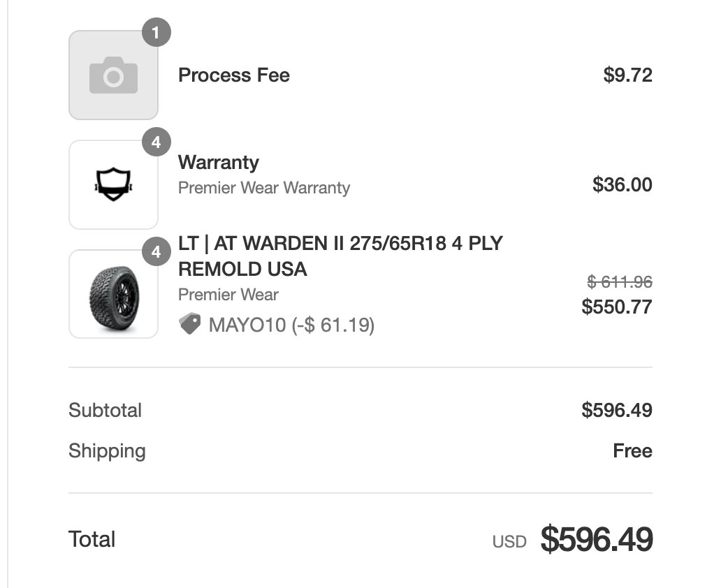This screenshot has width=728, height=588.
Task: Click the discounted $550.77 tire price
Action: pyautogui.click(x=617, y=307)
